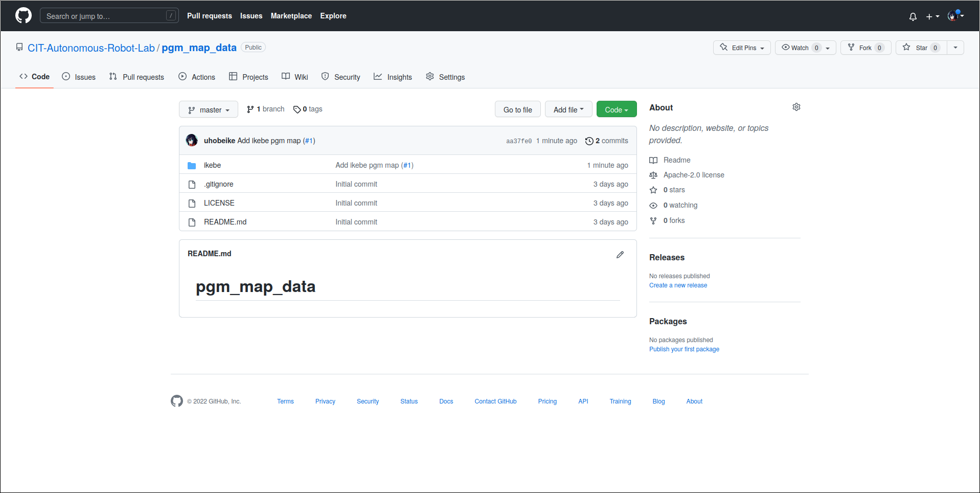The width and height of the screenshot is (980, 493).
Task: Edit README with the pencil icon
Action: [x=620, y=255]
